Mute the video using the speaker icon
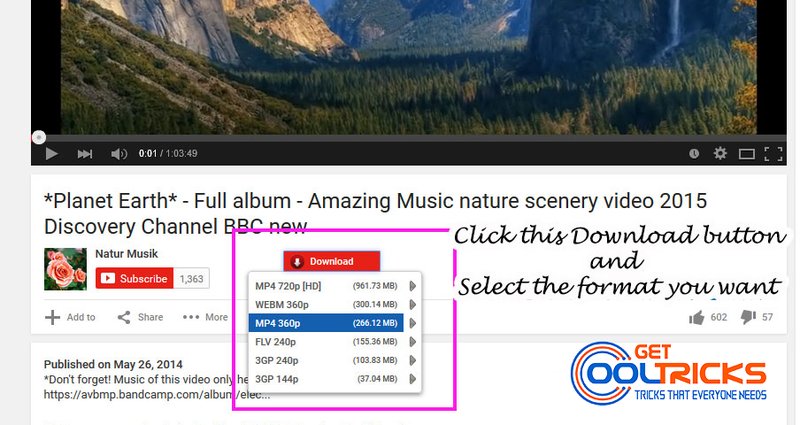 coord(119,154)
